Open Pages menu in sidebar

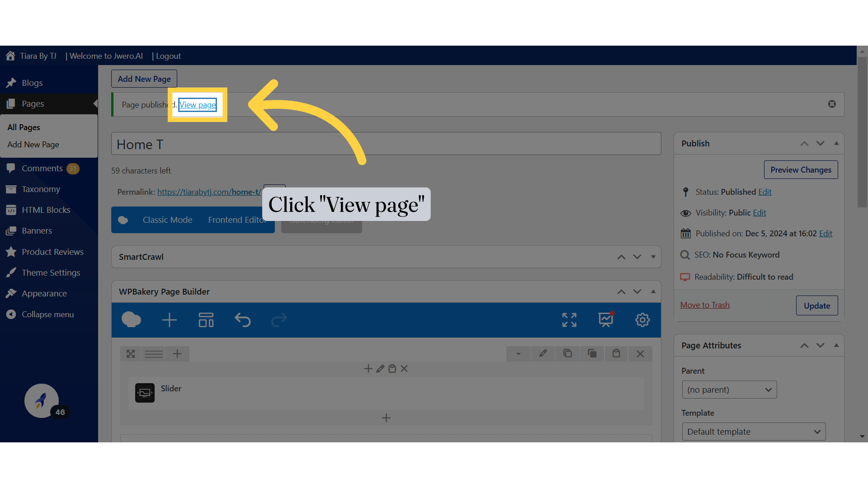33,103
